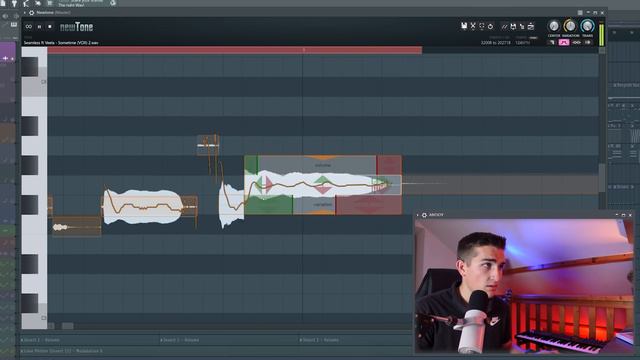Pause playback in NewTone
This screenshot has height=360, width=640.
point(40,27)
